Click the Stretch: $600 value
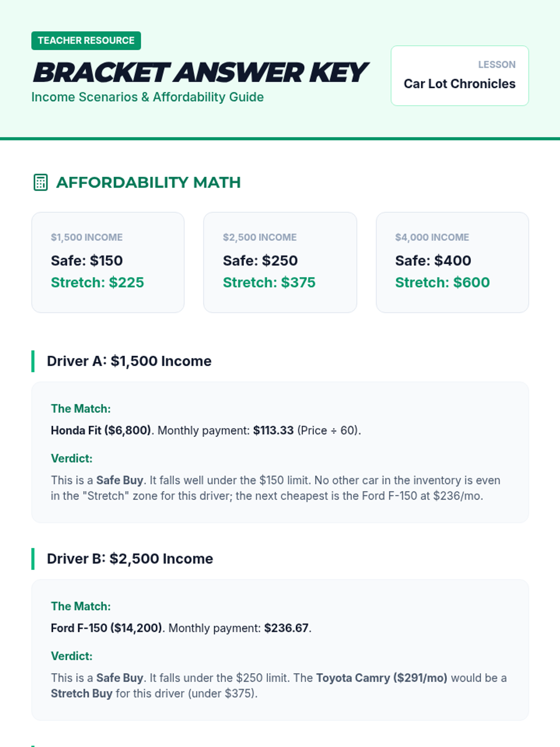 442,282
